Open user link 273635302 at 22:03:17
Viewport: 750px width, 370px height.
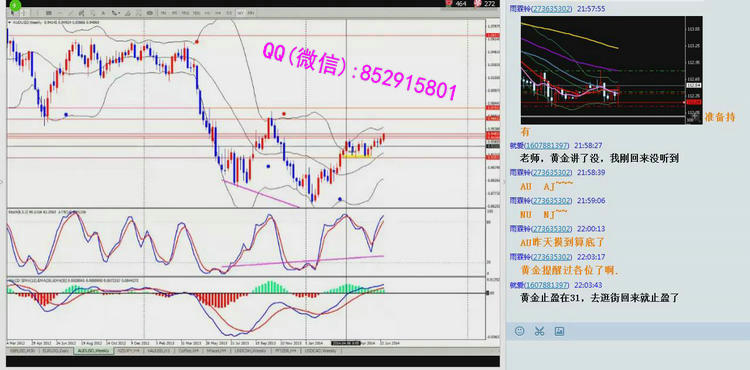[550, 257]
